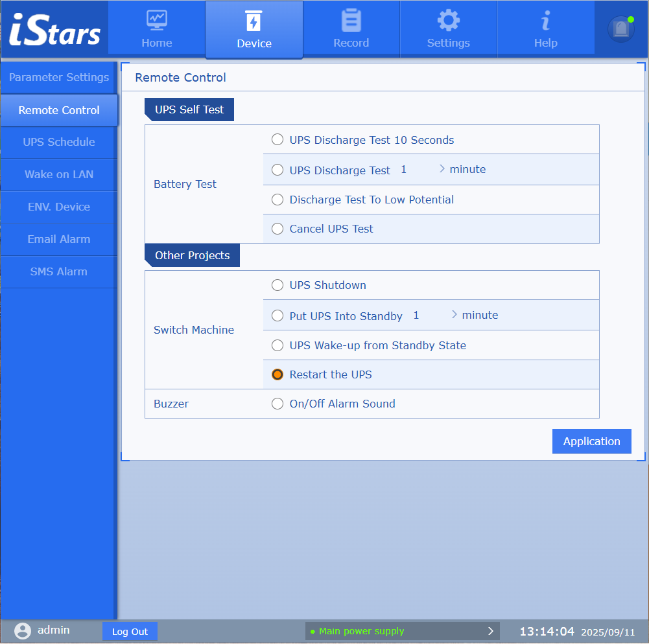649x644 pixels.
Task: Click the Device battery icon
Action: tap(254, 21)
